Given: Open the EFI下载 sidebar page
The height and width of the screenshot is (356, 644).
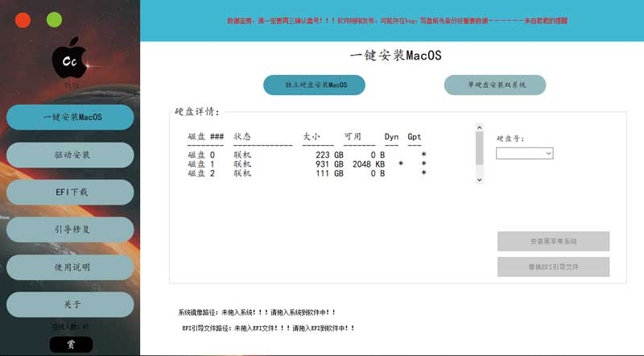Looking at the screenshot, I should 70,192.
